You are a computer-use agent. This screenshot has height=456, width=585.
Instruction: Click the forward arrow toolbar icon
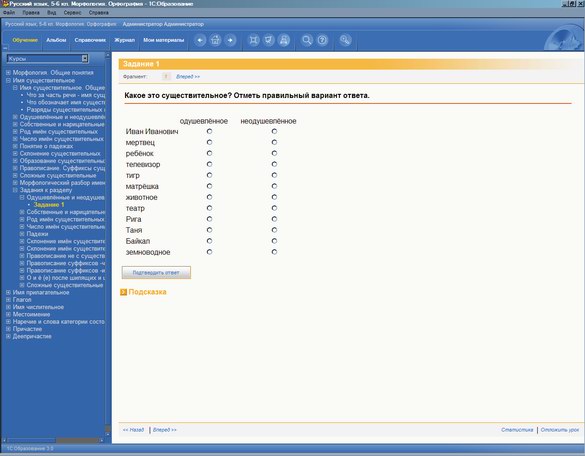pyautogui.click(x=230, y=40)
